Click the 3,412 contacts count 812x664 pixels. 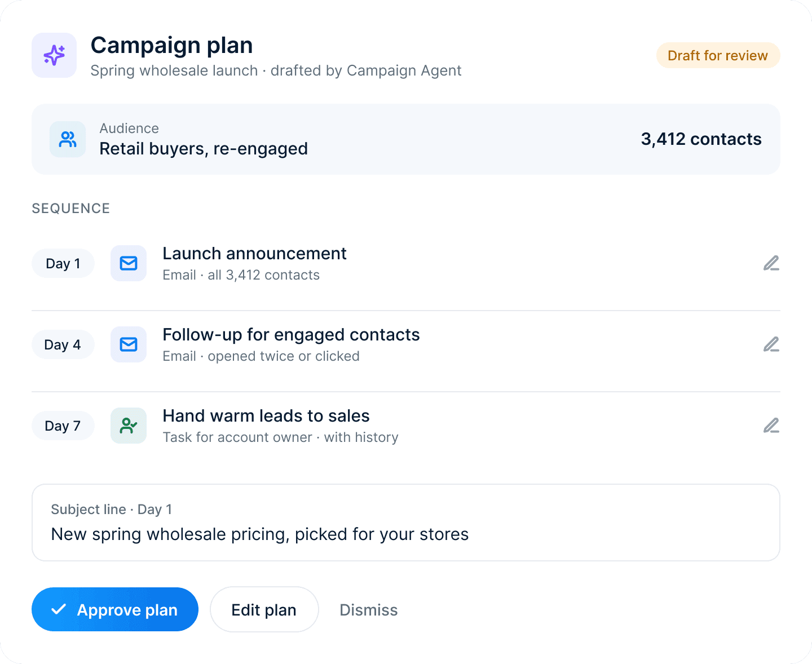701,139
